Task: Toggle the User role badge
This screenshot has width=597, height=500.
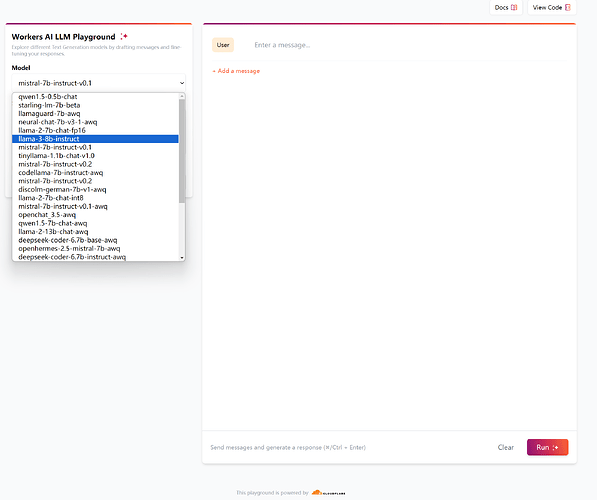Action: coord(223,45)
